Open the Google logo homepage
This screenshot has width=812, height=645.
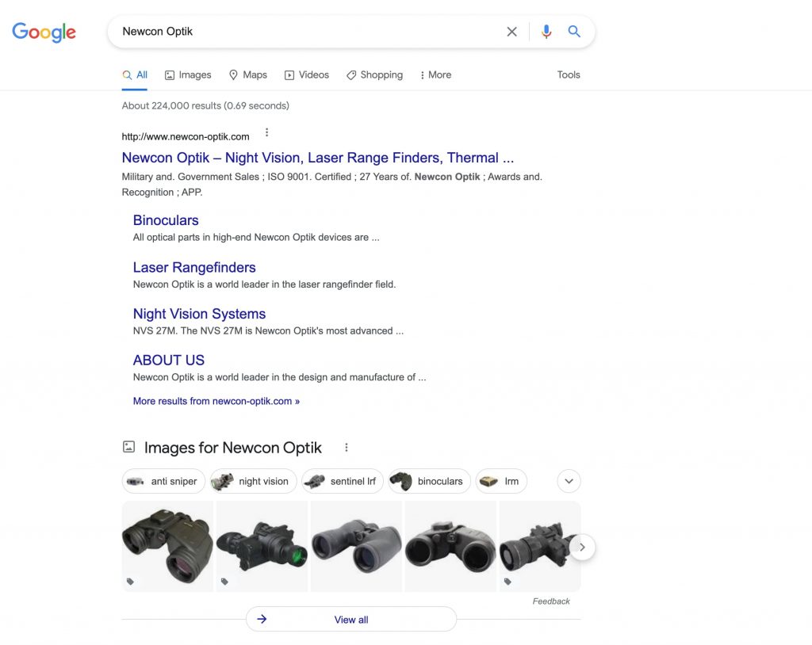click(44, 32)
